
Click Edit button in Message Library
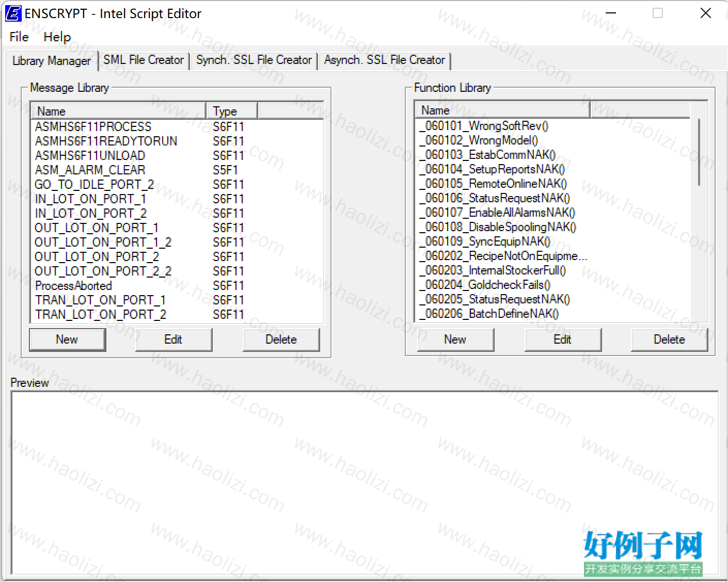coord(173,339)
